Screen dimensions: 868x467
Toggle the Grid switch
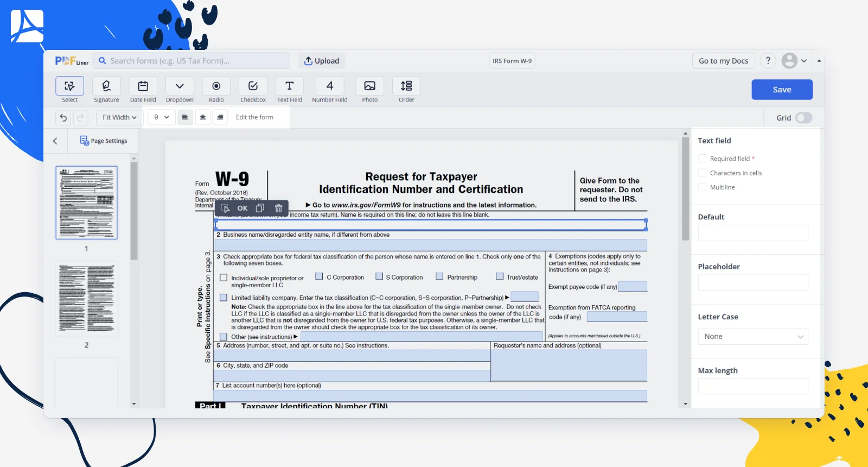803,118
